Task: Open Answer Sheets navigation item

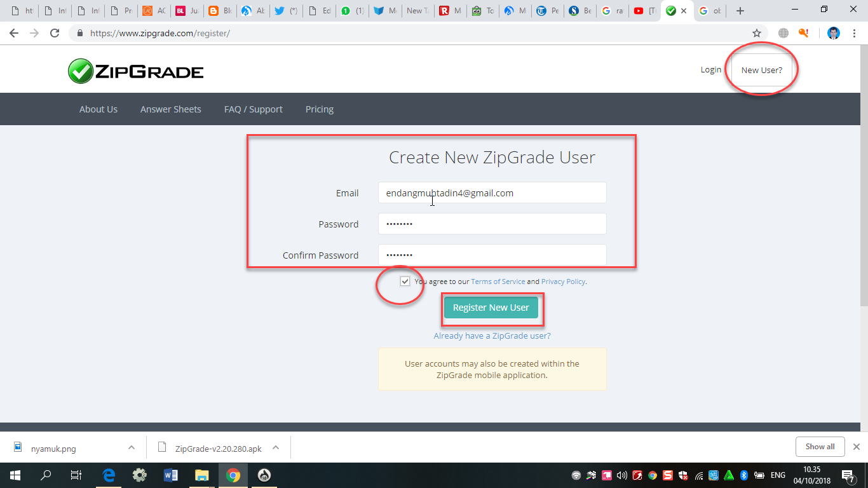Action: point(171,109)
